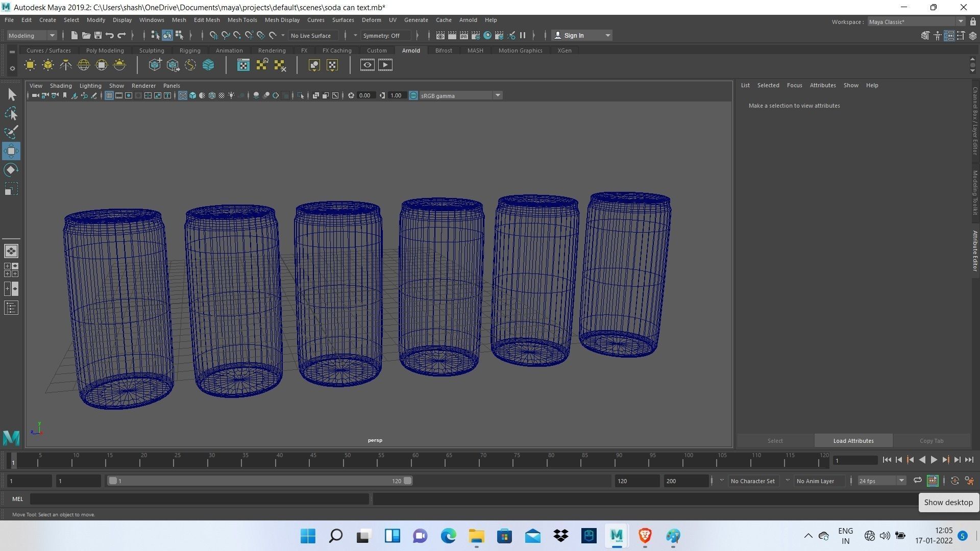The width and height of the screenshot is (980, 551).
Task: Open the Channel Box / Layer Editor tab
Action: tap(975, 121)
